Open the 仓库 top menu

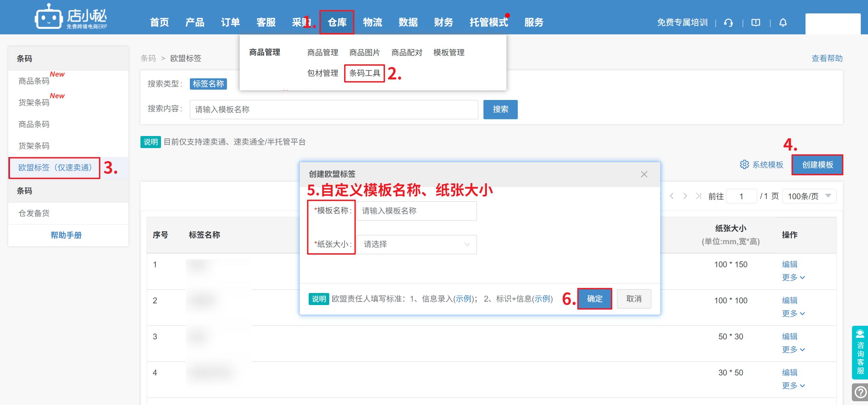click(337, 22)
